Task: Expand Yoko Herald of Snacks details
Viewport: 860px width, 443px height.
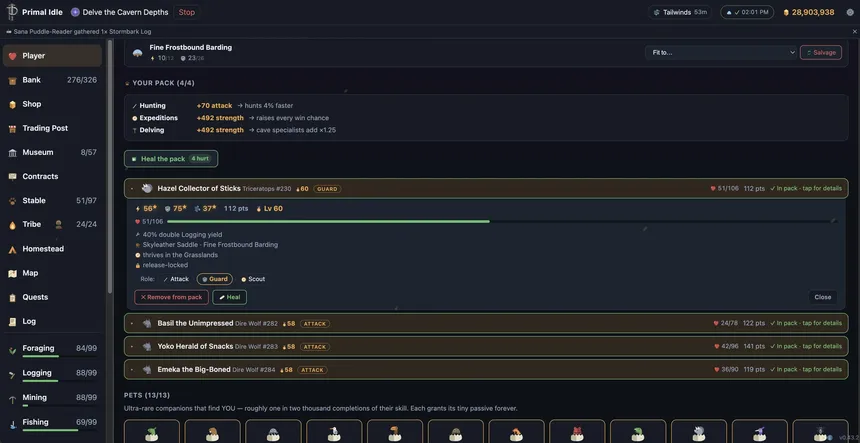Action: [486, 347]
